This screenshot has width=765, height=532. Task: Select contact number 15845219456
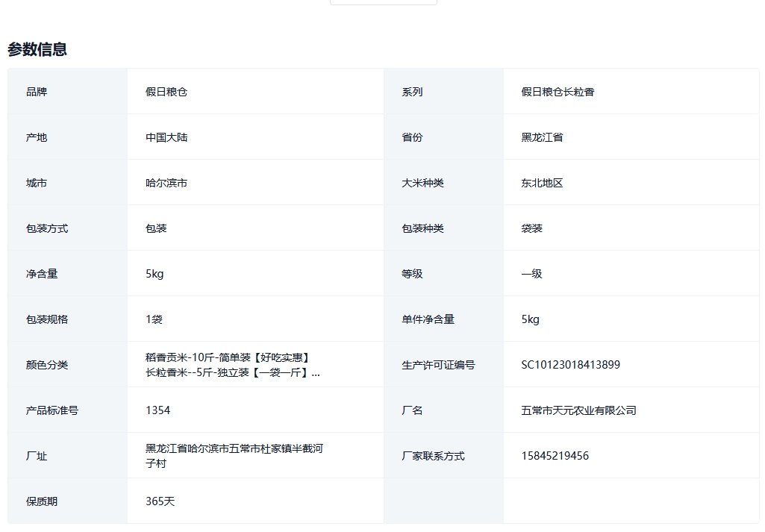pos(555,456)
